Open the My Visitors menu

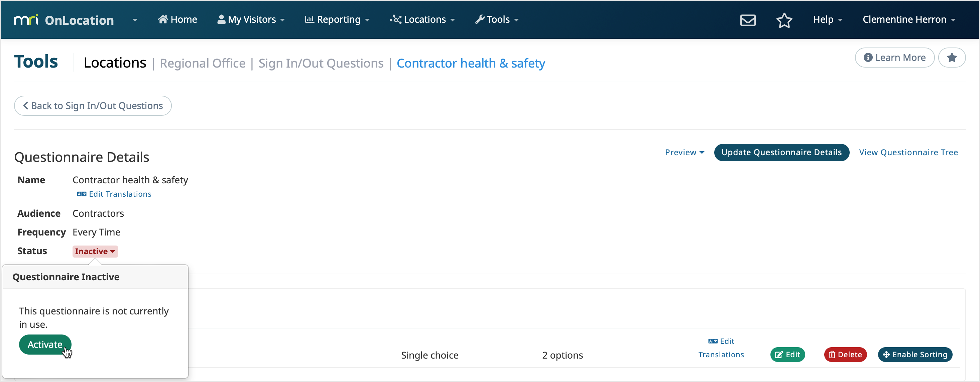pyautogui.click(x=251, y=19)
